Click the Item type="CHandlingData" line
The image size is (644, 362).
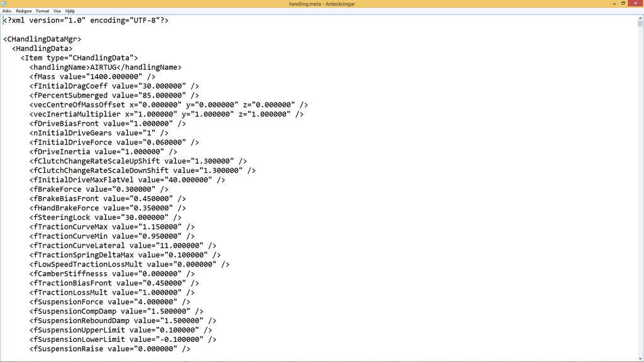coord(79,58)
